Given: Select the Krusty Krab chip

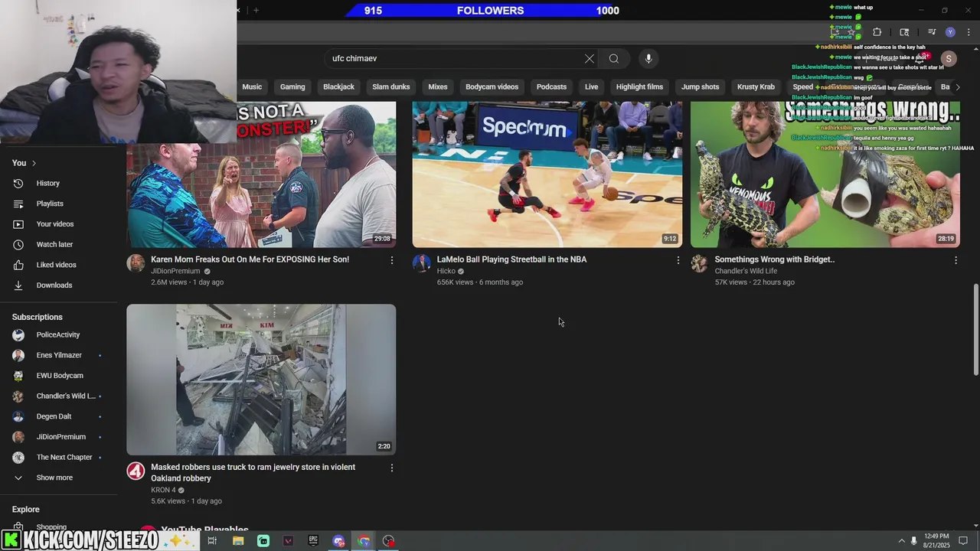Looking at the screenshot, I should pyautogui.click(x=756, y=87).
